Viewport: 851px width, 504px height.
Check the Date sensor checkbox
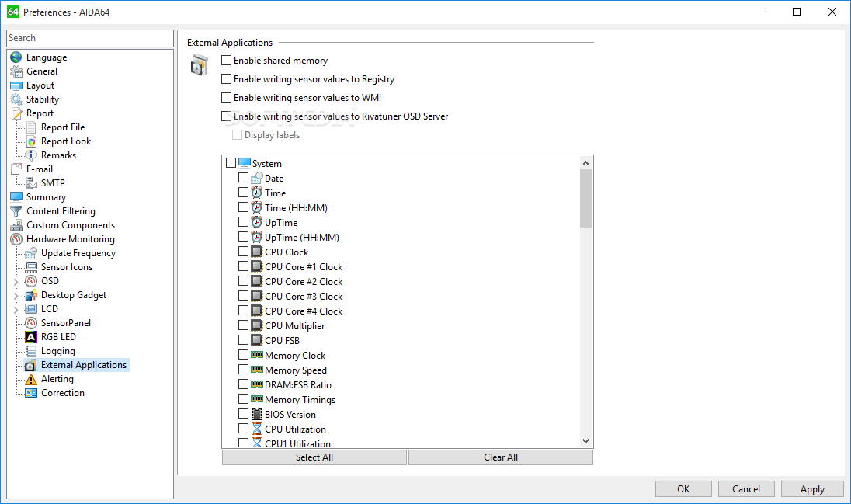click(243, 178)
